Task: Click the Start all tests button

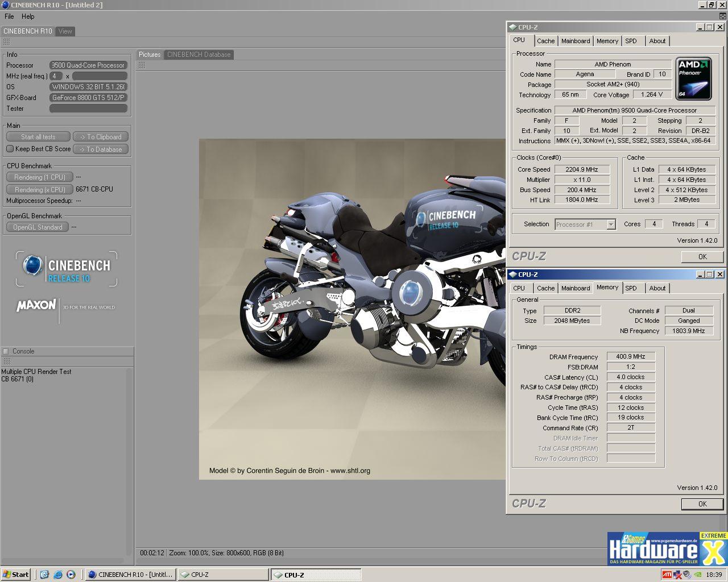Action: click(38, 137)
